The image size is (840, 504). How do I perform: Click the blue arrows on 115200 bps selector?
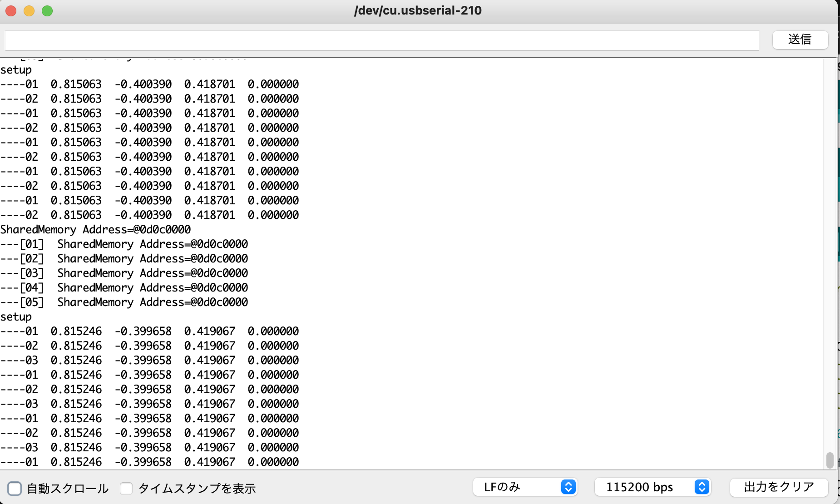point(702,487)
